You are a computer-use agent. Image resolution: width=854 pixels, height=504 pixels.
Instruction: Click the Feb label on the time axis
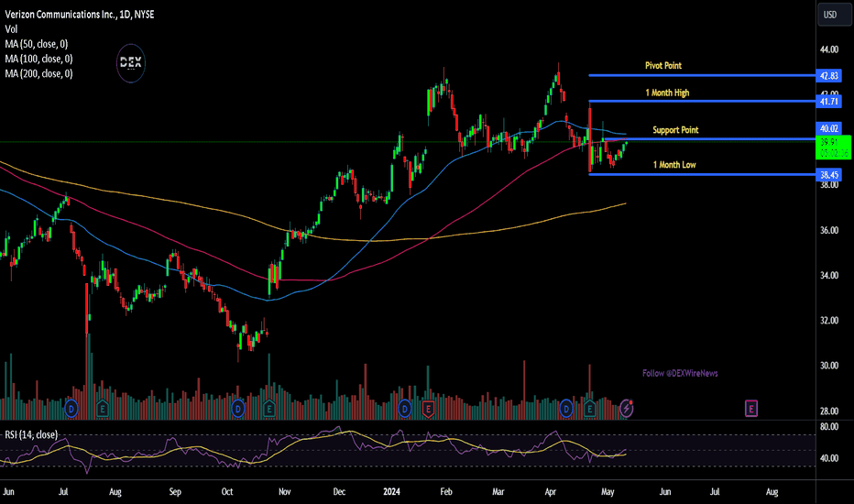coord(446,492)
